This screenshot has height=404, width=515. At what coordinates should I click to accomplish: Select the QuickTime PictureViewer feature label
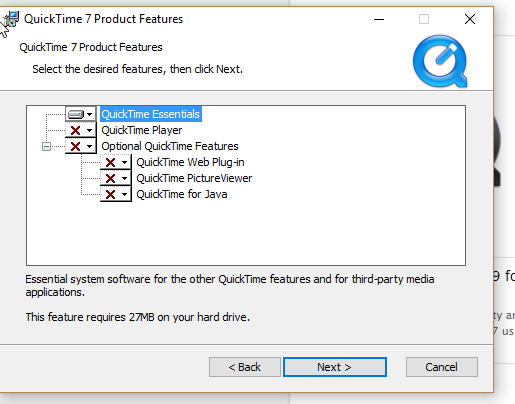[x=194, y=178]
